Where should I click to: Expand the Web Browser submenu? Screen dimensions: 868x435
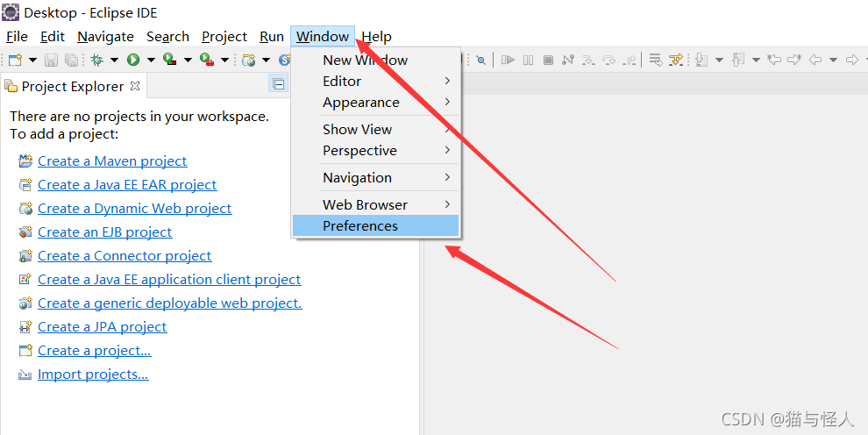point(376,204)
